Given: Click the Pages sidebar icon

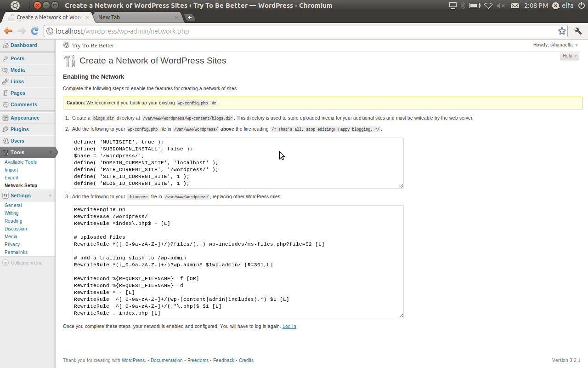Looking at the screenshot, I should tap(6, 93).
